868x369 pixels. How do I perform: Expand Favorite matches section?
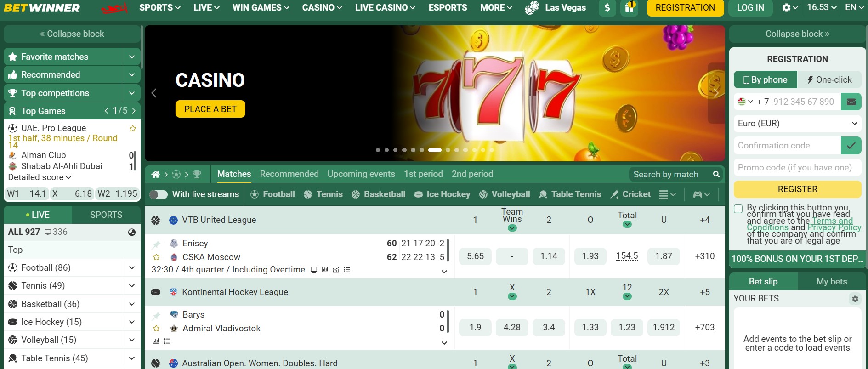coord(132,57)
